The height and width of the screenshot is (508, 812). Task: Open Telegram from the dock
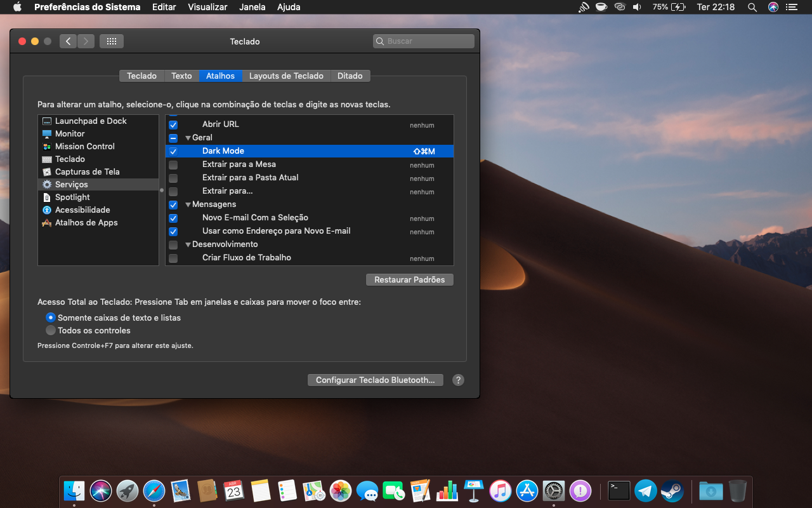click(646, 490)
